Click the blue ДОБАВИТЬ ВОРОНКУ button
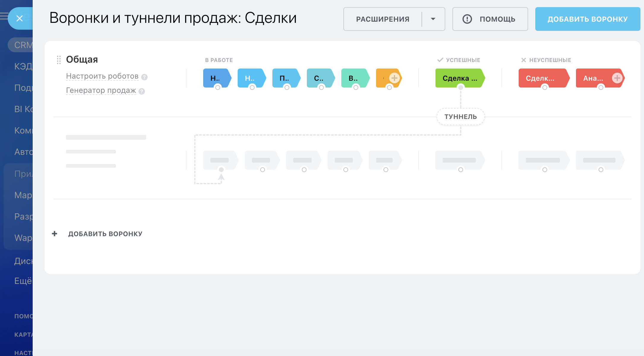 [x=587, y=19]
